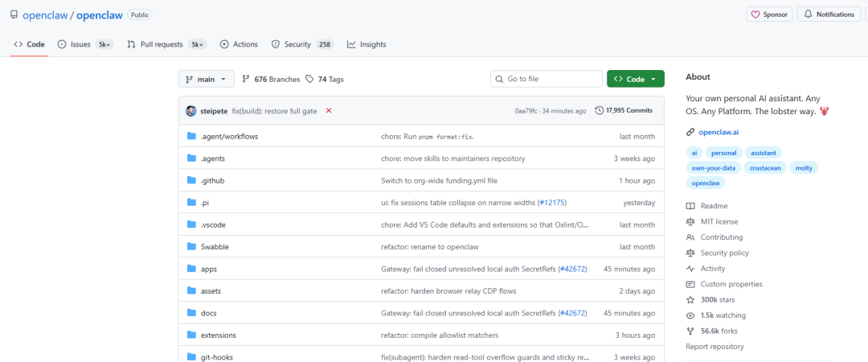Open the Security tab
868x362 pixels.
click(x=297, y=44)
